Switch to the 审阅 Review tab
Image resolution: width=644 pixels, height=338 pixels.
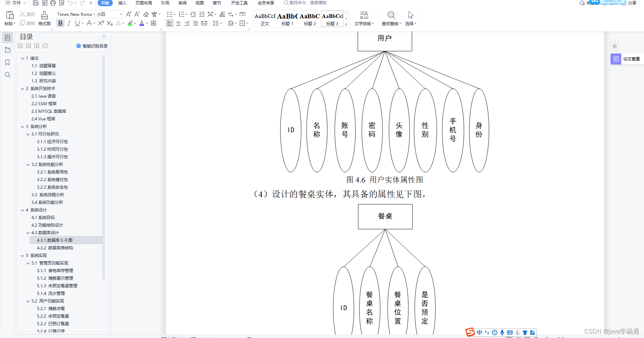click(182, 3)
